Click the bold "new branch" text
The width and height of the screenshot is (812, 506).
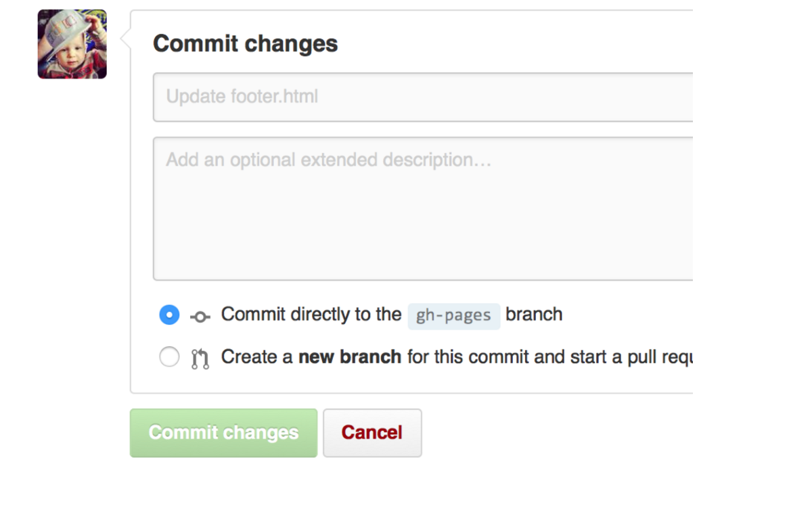click(x=350, y=356)
